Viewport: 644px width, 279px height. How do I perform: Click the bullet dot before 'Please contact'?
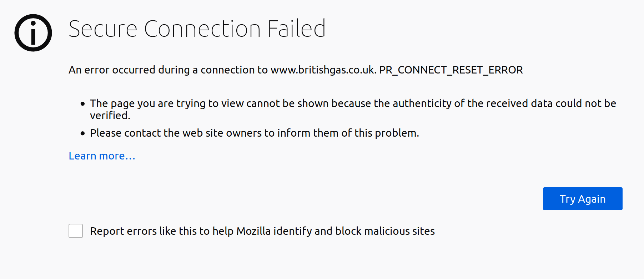click(x=83, y=133)
